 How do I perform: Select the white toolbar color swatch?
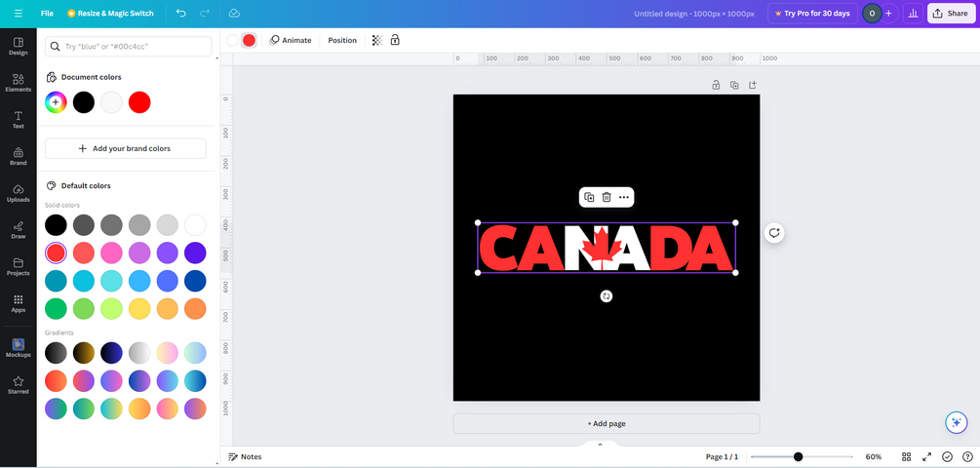tap(232, 40)
